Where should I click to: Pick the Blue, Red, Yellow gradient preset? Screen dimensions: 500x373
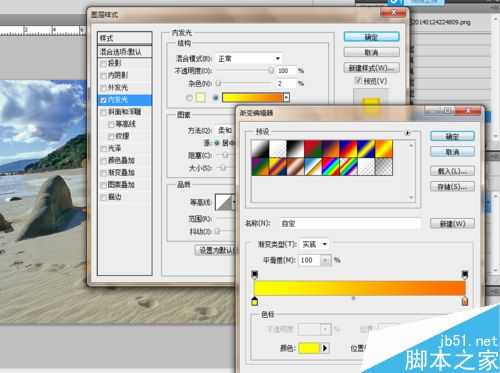[349, 148]
